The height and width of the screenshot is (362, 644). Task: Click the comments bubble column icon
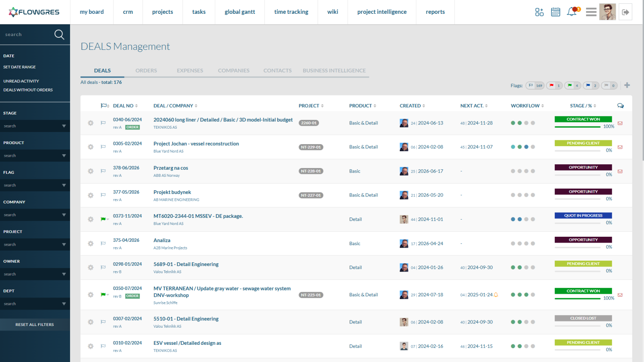621,106
